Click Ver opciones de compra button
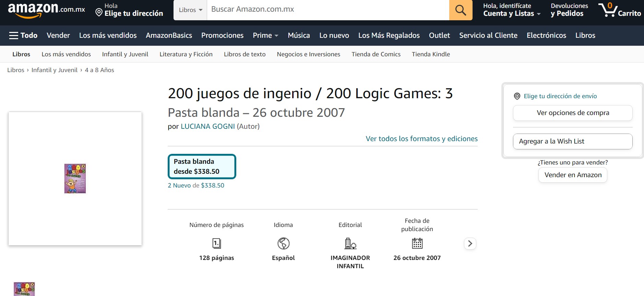Viewport: 644px width, 296px height. click(573, 113)
